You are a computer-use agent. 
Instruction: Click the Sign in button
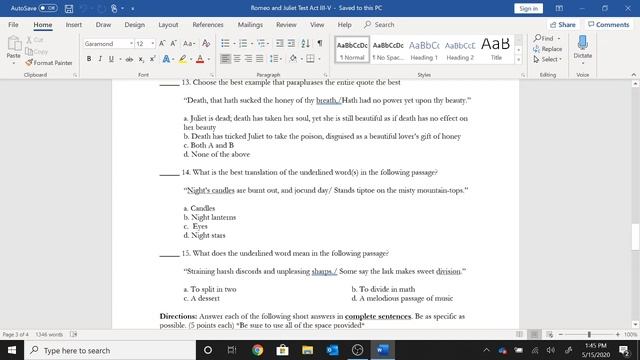coord(529,9)
